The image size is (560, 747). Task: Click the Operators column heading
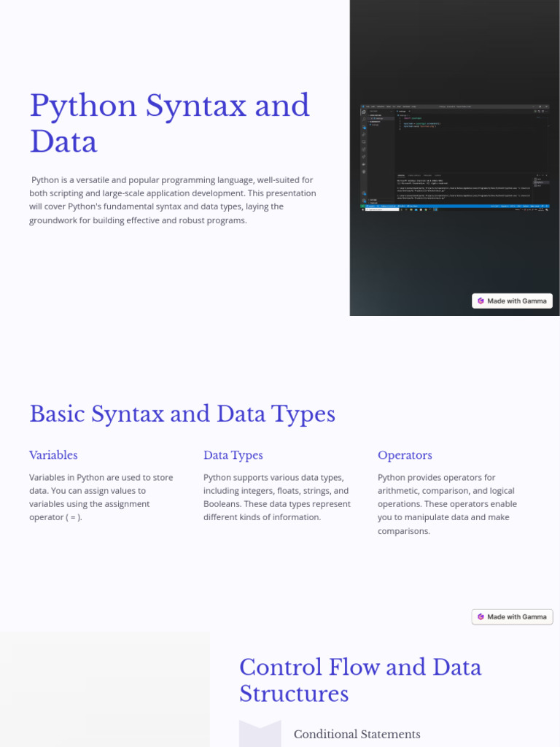(x=405, y=454)
